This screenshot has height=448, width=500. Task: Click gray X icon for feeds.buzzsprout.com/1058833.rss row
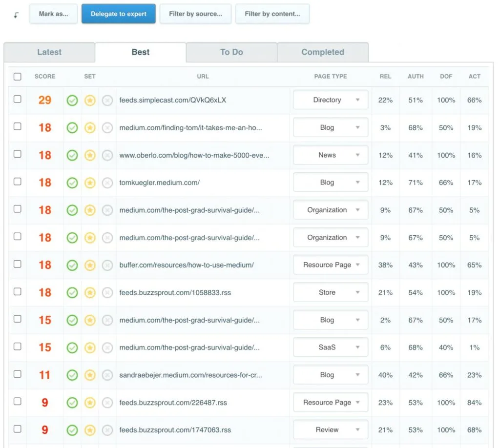tap(107, 293)
